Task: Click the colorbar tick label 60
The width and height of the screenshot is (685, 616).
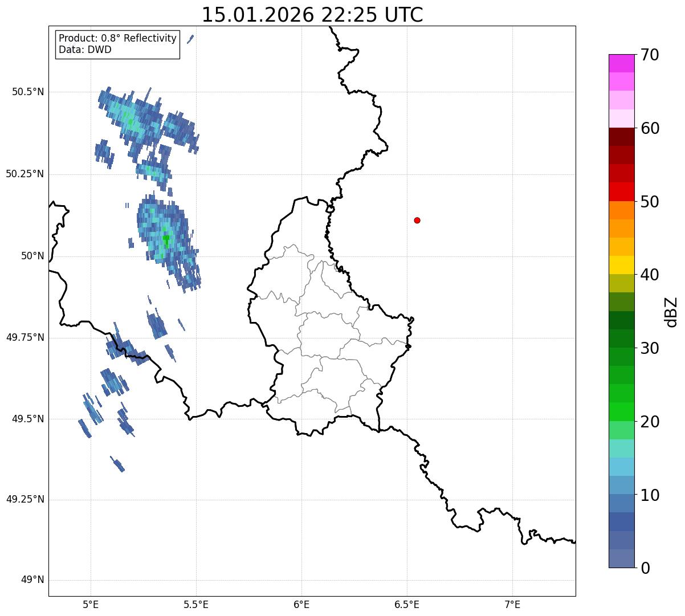Action: pos(650,128)
